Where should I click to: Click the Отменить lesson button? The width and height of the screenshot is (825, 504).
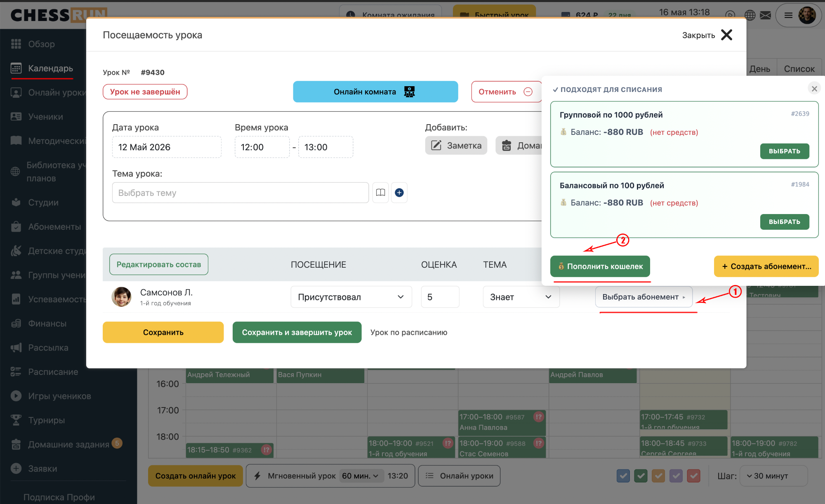506,92
